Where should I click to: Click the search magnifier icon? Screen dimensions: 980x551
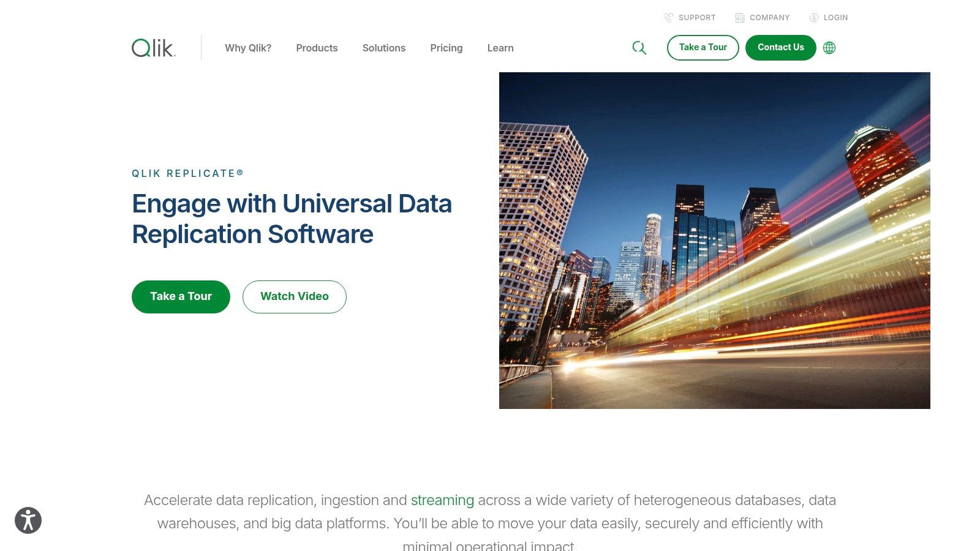[x=639, y=47]
